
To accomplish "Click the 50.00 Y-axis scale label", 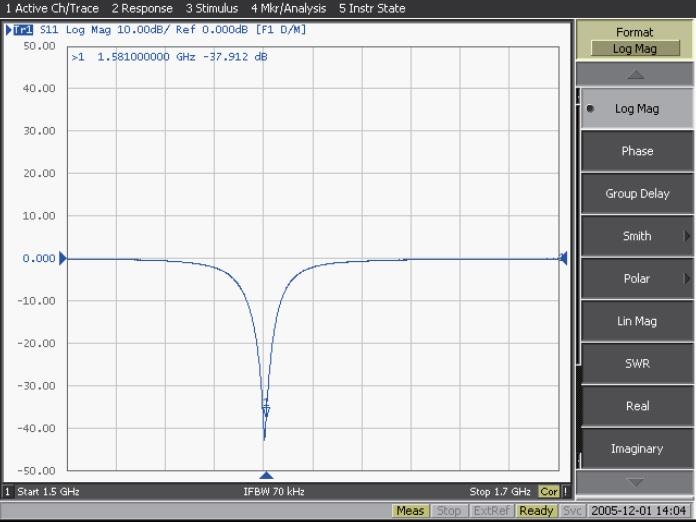I will (x=39, y=46).
